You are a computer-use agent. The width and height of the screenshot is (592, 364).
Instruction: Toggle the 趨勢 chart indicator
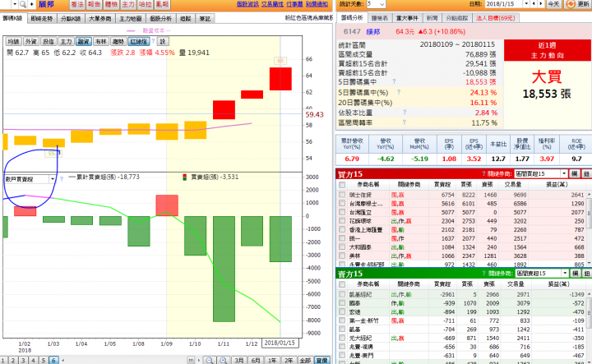tap(118, 41)
